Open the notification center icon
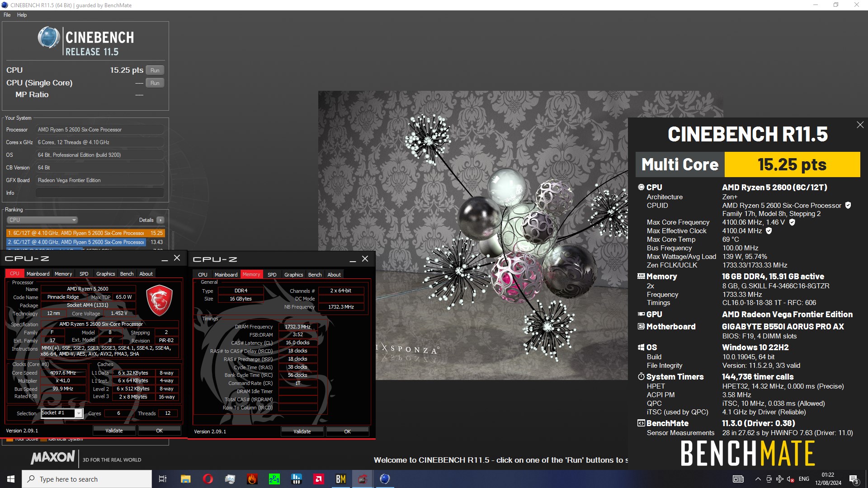 coord(854,479)
